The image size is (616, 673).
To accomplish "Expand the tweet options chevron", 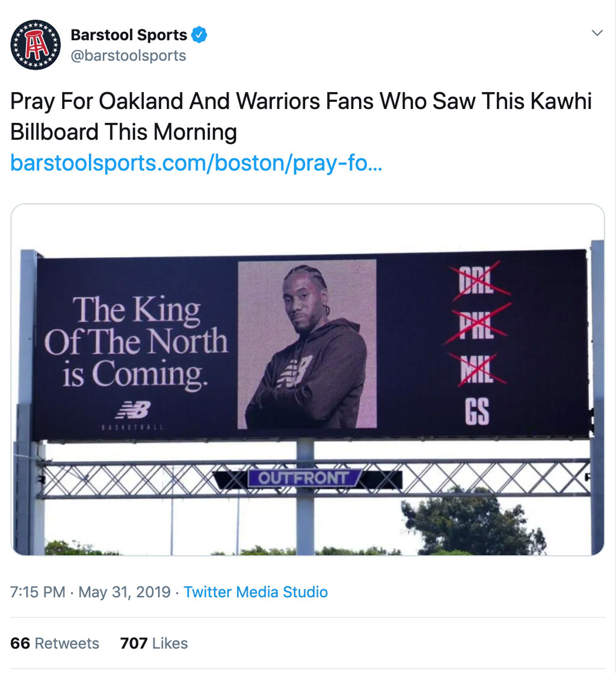I will click(597, 33).
